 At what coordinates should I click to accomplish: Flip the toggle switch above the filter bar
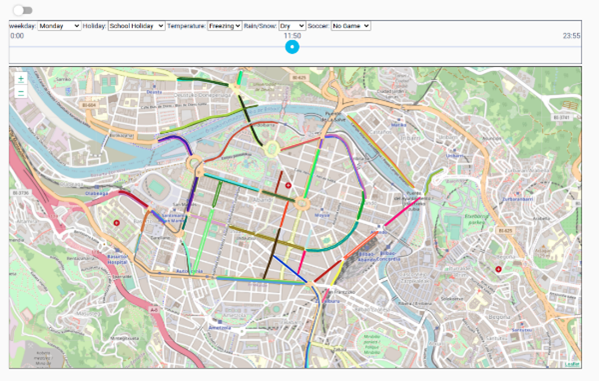click(x=23, y=10)
